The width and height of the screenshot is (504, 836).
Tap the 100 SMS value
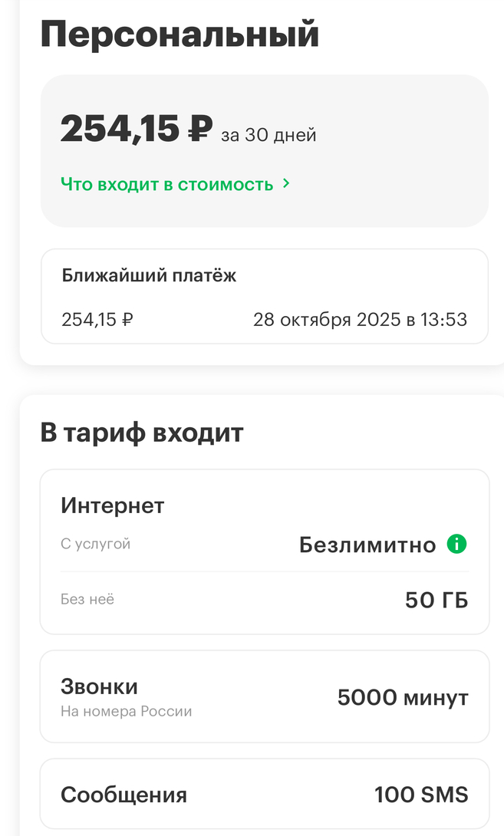tap(421, 794)
